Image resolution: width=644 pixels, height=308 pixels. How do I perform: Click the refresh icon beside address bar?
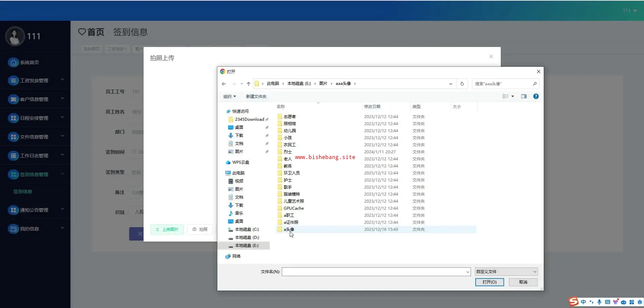click(x=462, y=84)
